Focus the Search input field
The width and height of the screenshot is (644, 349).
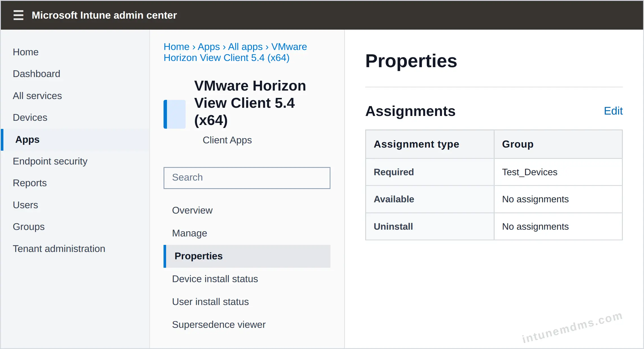(x=247, y=178)
